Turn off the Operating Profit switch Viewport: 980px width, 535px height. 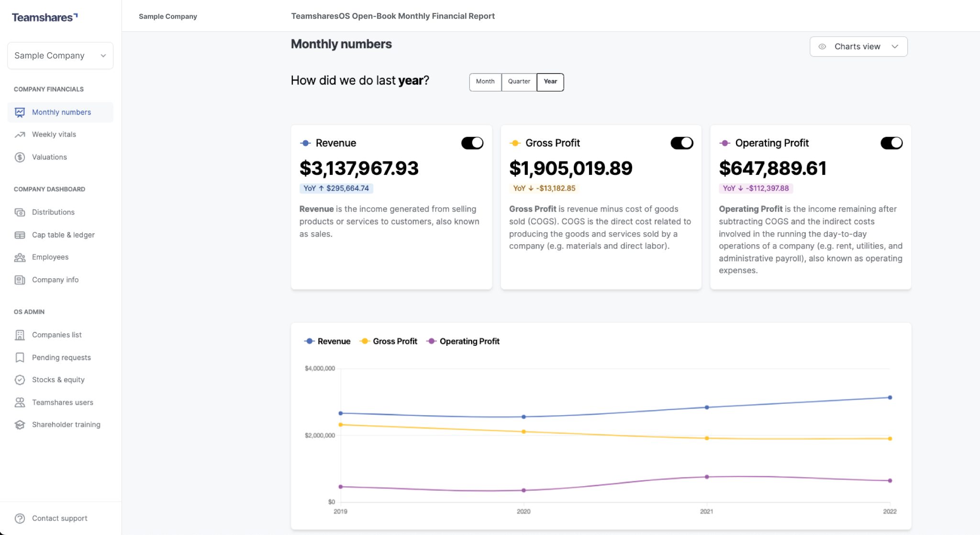[x=891, y=143]
